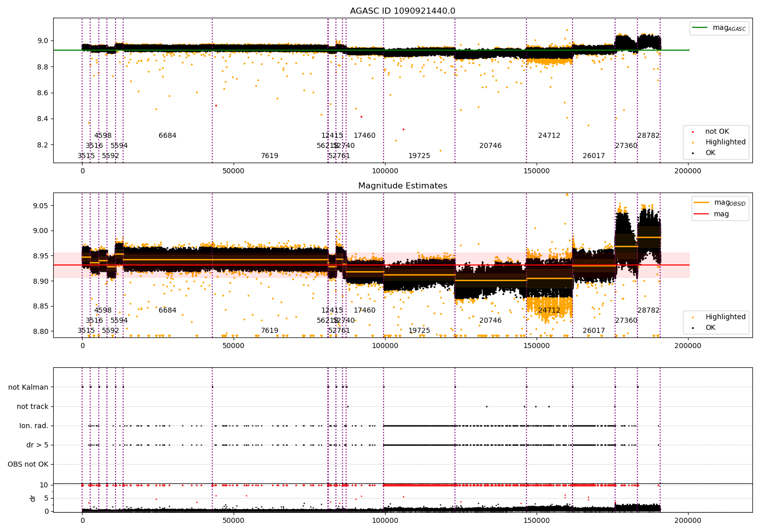Click obsid label 7619 in top panel
This screenshot has height=532, width=760.
point(270,156)
